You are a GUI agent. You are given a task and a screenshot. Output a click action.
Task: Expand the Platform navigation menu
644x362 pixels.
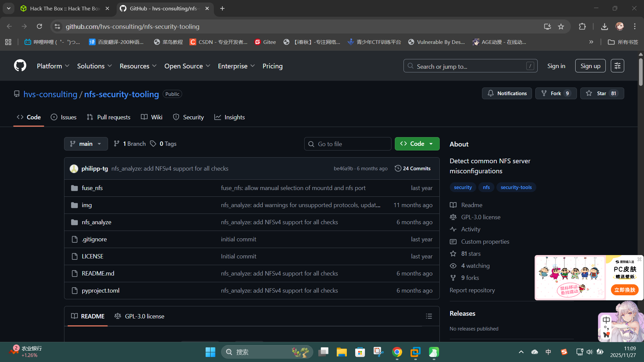[x=53, y=66]
